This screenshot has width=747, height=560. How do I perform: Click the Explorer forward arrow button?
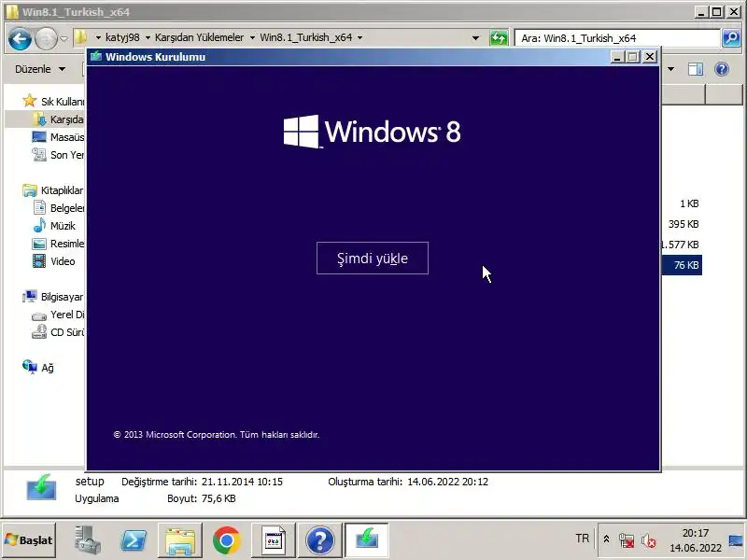click(46, 38)
